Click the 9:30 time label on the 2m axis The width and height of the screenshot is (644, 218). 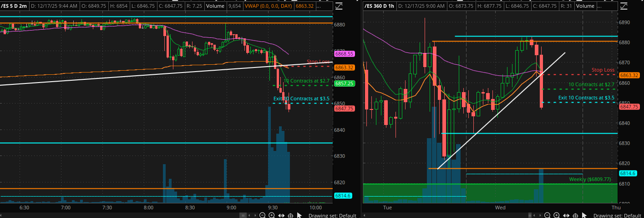tap(273, 208)
